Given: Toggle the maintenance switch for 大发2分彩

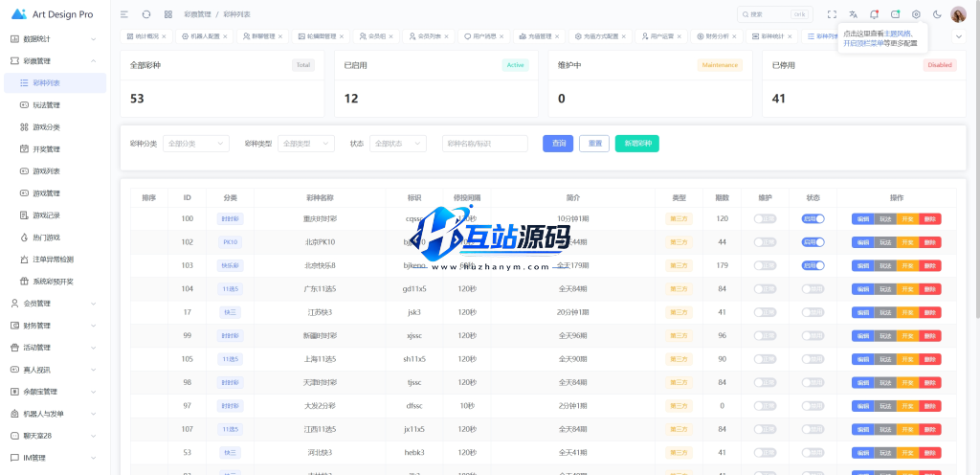Looking at the screenshot, I should coord(765,406).
